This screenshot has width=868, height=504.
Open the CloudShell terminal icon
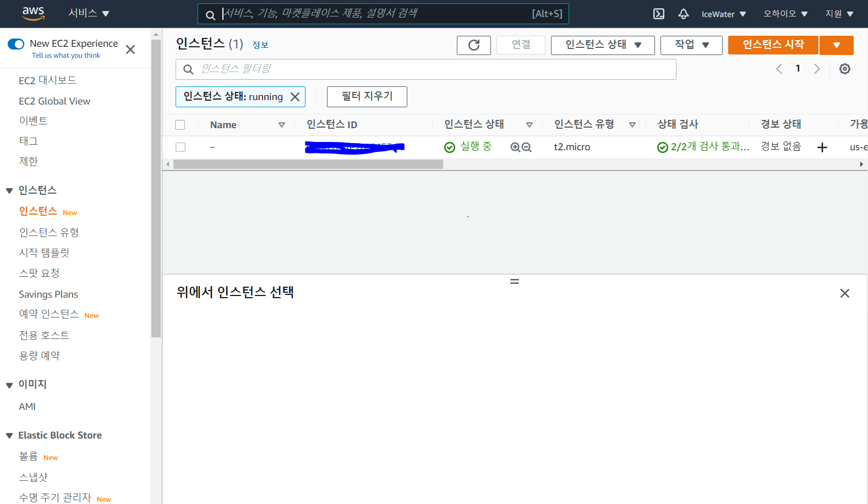click(x=659, y=14)
